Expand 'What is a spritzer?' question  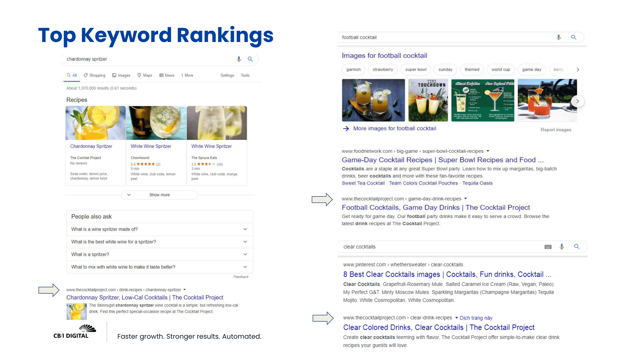click(245, 254)
